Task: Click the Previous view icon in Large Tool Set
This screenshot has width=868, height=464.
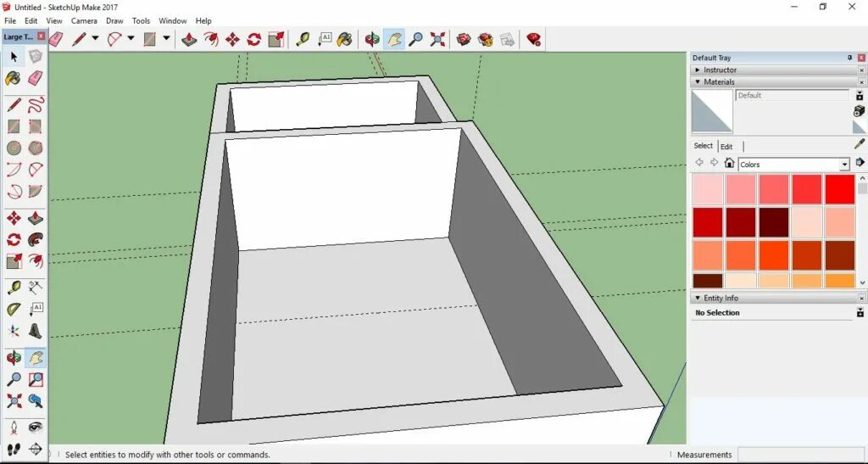Action: click(x=36, y=400)
